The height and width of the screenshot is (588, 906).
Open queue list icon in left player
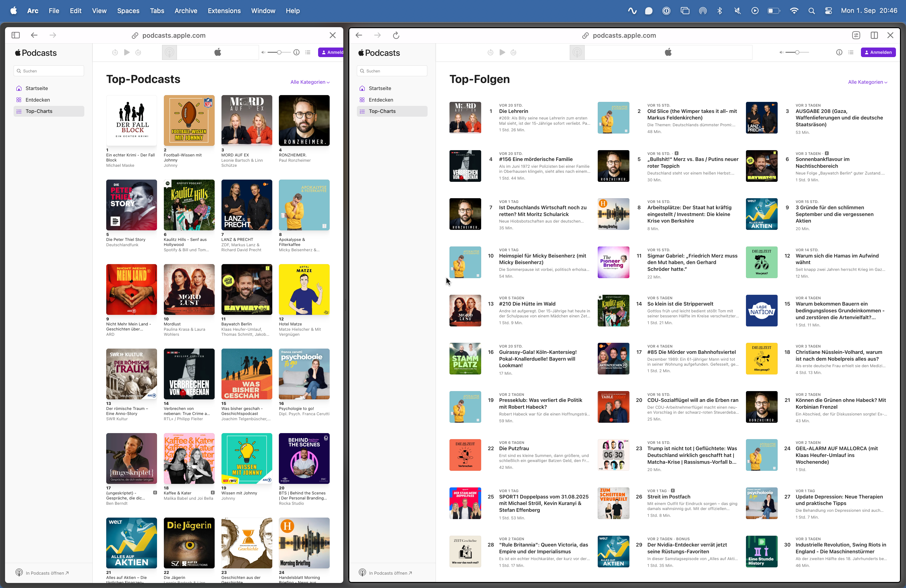pos(308,52)
